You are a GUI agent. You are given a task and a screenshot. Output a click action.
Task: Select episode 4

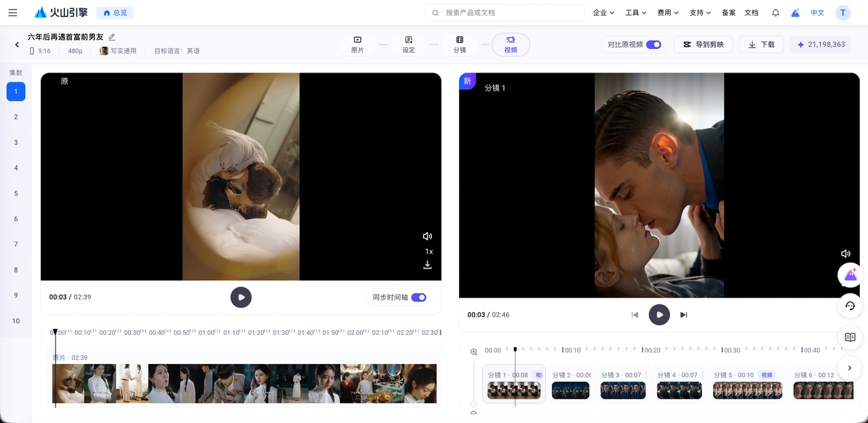point(16,168)
